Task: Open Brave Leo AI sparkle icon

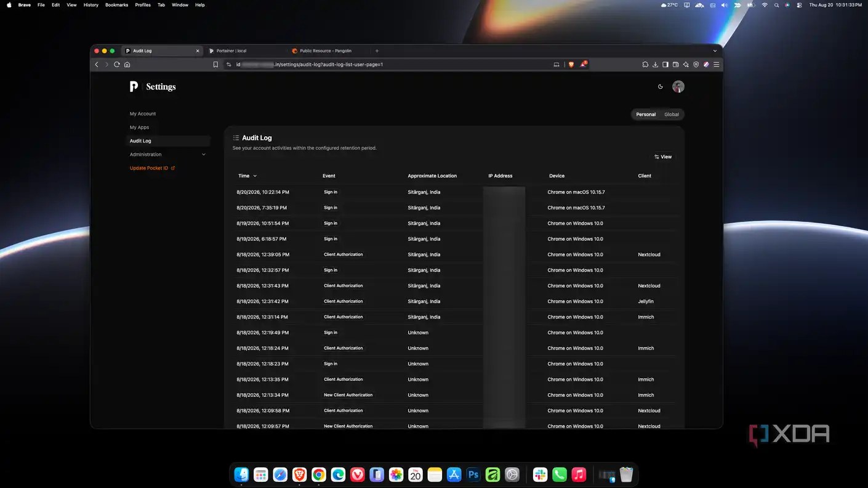Action: click(686, 64)
